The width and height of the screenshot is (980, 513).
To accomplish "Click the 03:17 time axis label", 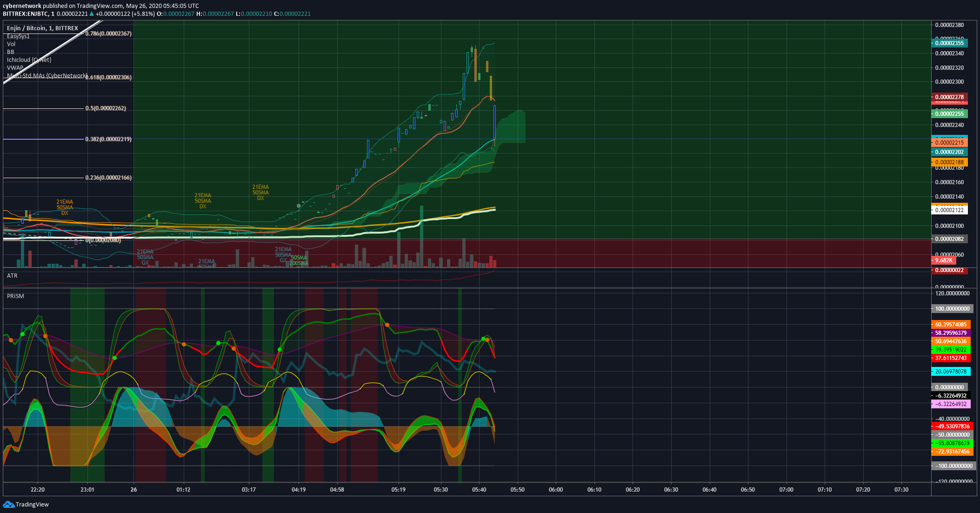I will tap(249, 490).
